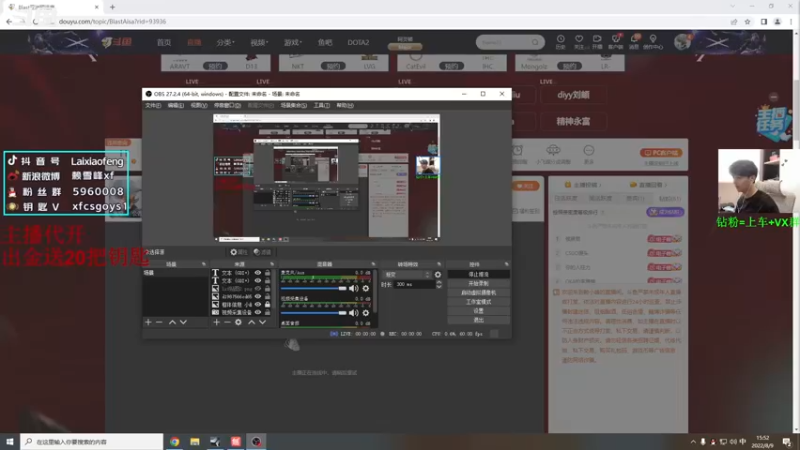The width and height of the screenshot is (800, 450).
Task: Toggle visibility of second text source
Action: click(258, 281)
